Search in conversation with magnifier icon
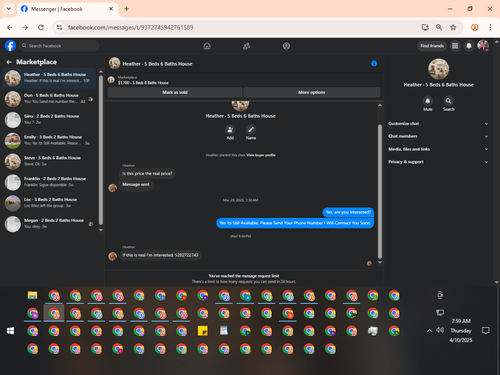This screenshot has width=500, height=375. [x=449, y=101]
